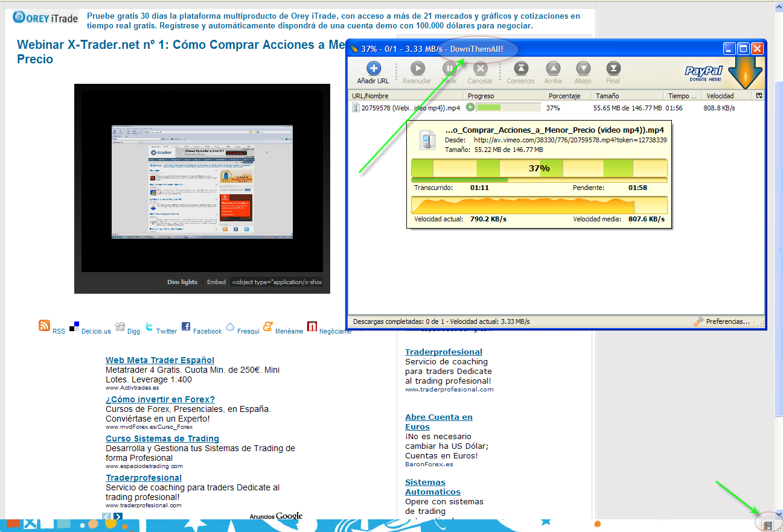Move download down with Abajo icon
Image resolution: width=783 pixels, height=532 pixels.
pyautogui.click(x=583, y=68)
